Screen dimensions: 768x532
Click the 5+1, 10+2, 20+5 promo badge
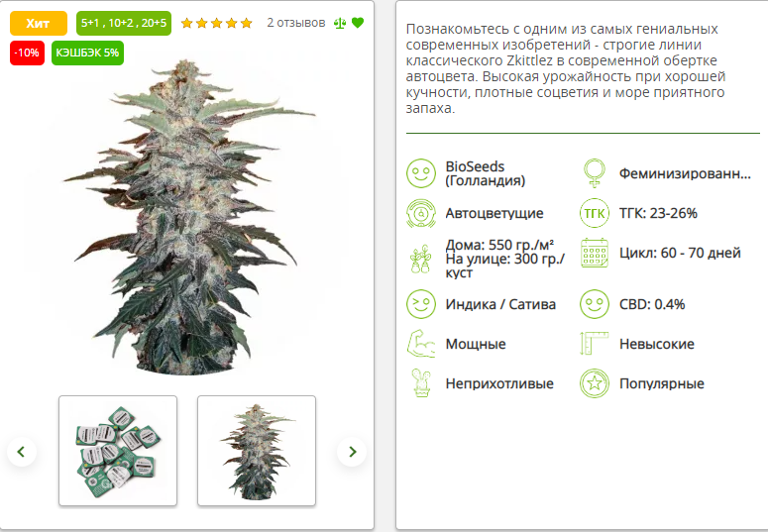(124, 23)
